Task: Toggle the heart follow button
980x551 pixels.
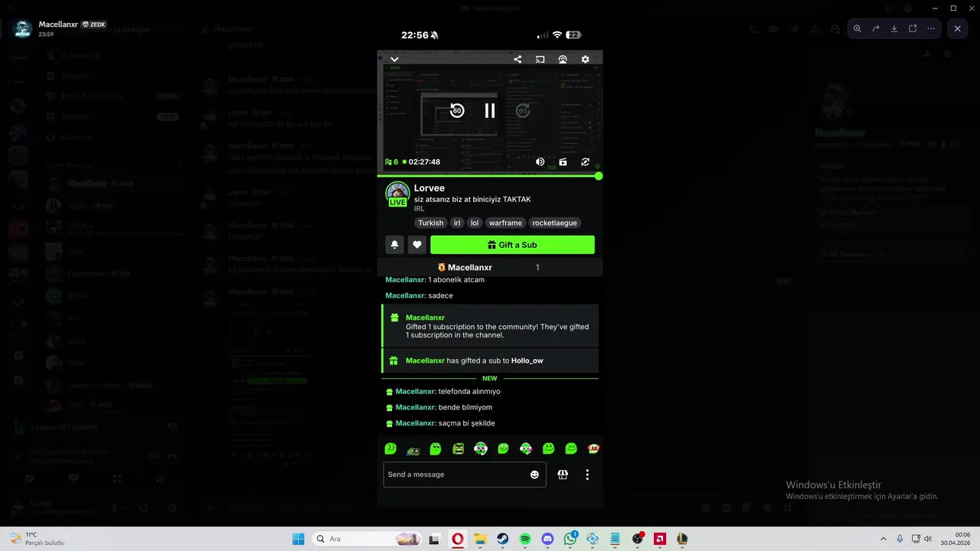Action: (417, 245)
